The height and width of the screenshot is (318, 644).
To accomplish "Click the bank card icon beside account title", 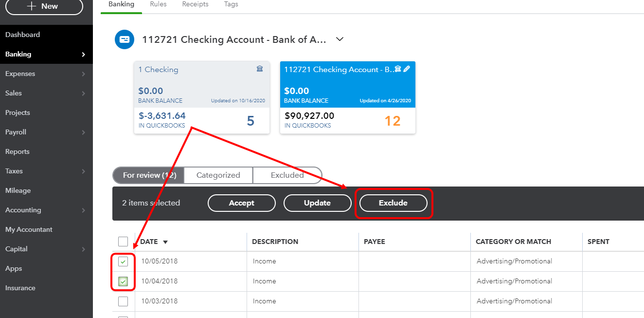I will pos(125,39).
